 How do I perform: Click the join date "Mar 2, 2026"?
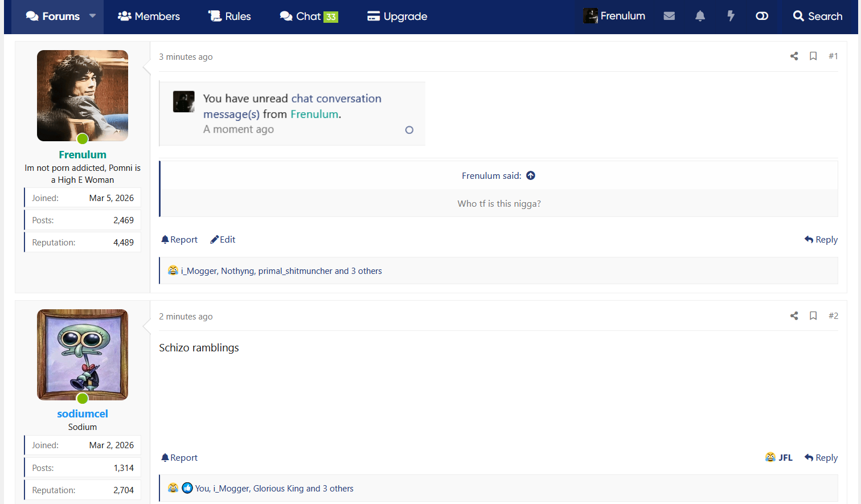pyautogui.click(x=112, y=445)
